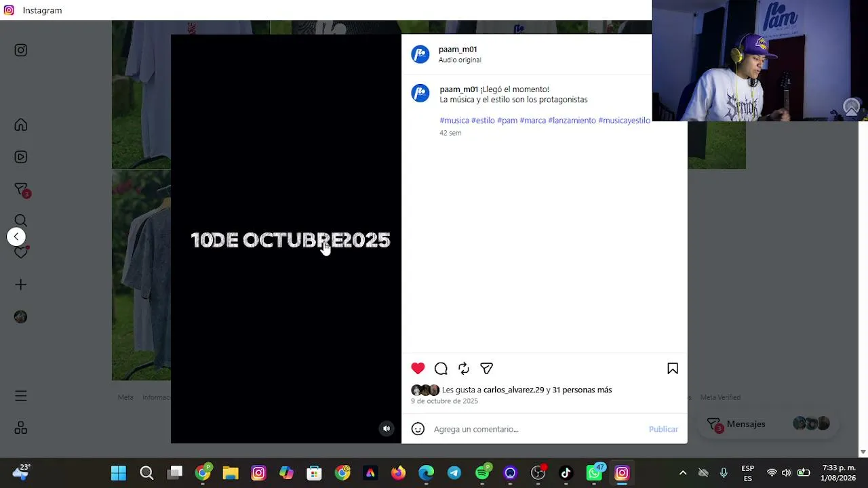The width and height of the screenshot is (868, 488).
Task: Open volume control in the system tray
Action: [787, 473]
